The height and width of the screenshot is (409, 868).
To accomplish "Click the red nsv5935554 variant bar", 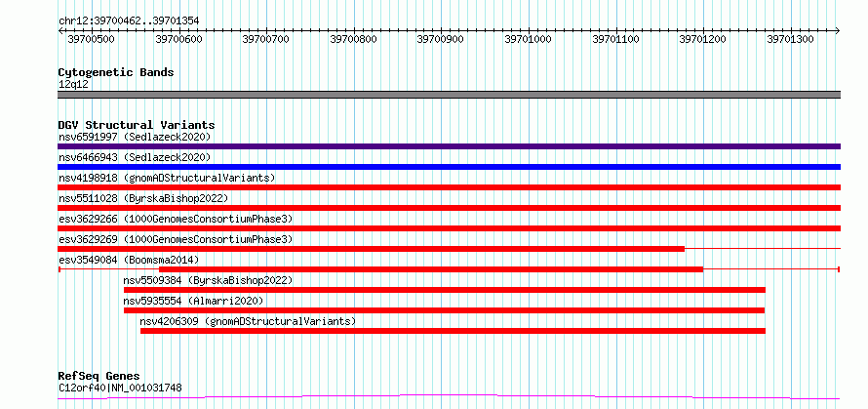I will point(444,310).
